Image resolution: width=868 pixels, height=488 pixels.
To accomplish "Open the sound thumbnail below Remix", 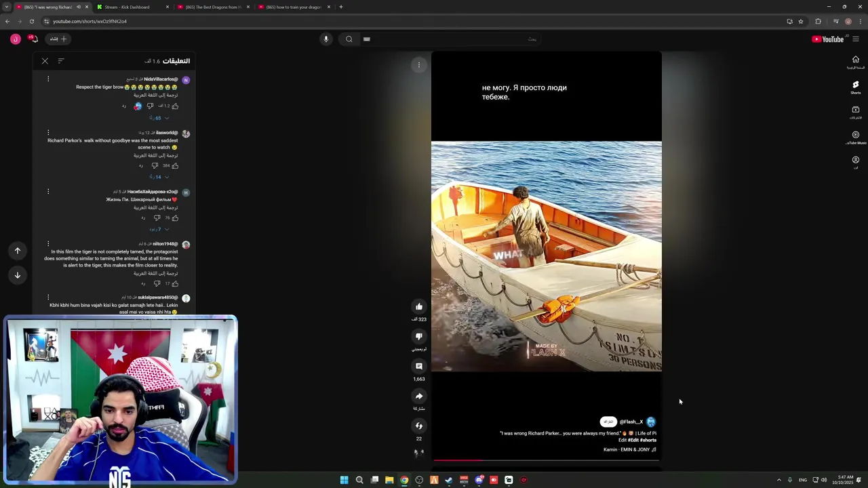I will pyautogui.click(x=419, y=453).
